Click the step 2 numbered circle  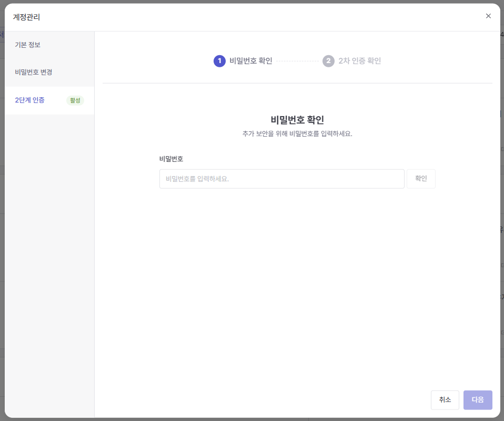point(328,61)
